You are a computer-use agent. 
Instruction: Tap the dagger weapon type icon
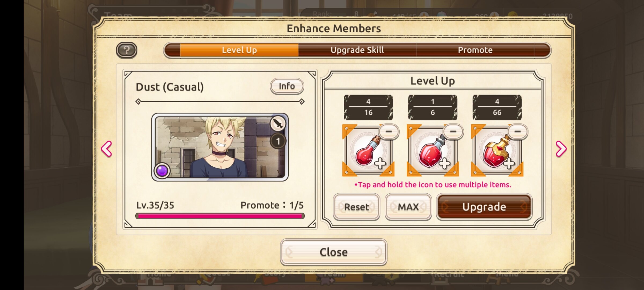[x=278, y=124]
